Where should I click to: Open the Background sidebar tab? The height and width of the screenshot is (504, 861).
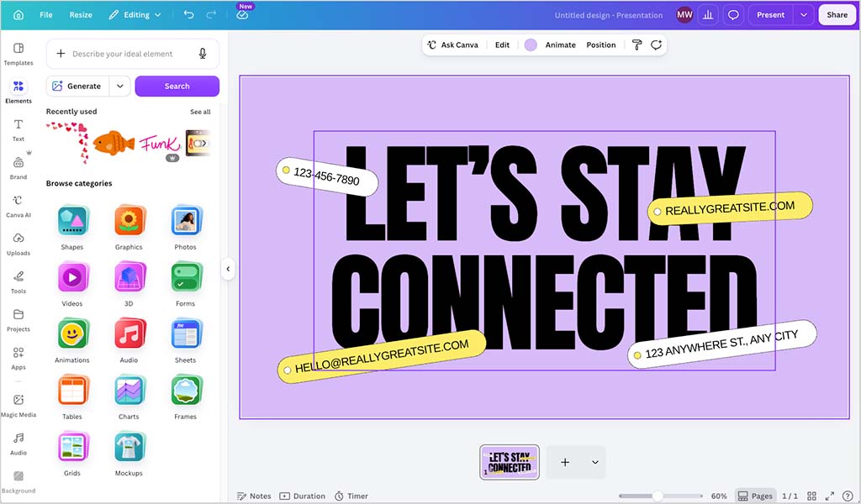tap(18, 481)
